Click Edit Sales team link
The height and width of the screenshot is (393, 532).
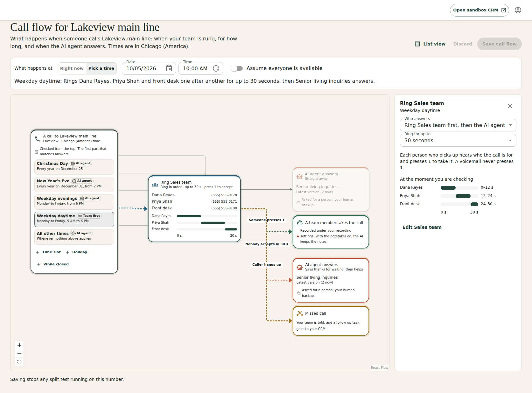pyautogui.click(x=422, y=227)
